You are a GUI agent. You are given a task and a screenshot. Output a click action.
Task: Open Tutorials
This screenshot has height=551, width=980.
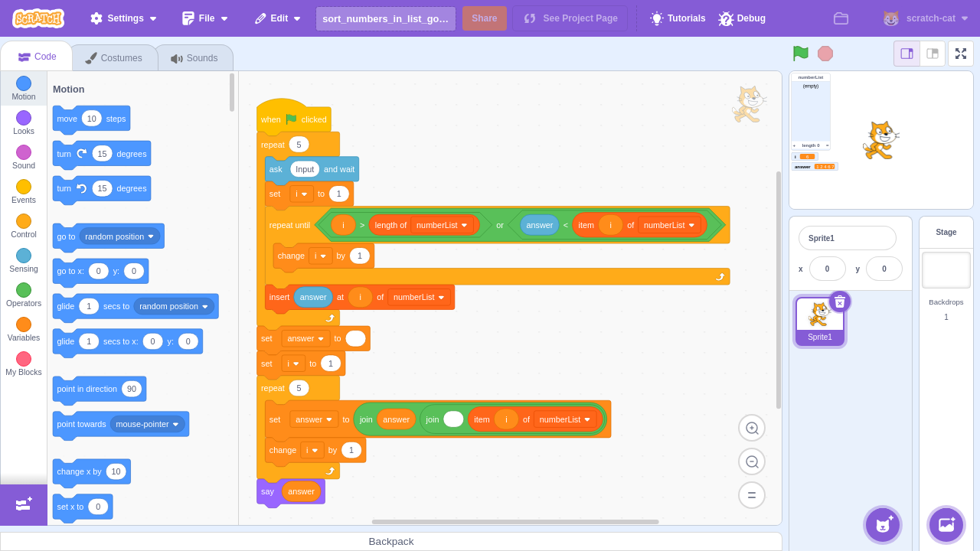[x=678, y=18]
